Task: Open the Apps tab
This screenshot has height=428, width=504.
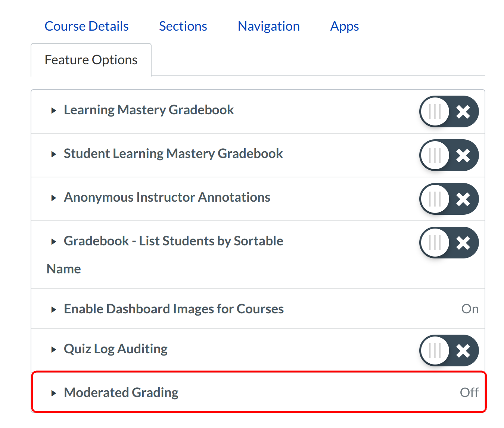Action: [x=345, y=27]
